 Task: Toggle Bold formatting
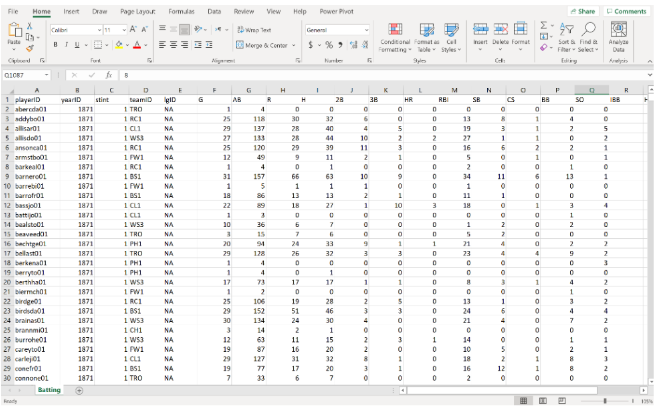click(x=55, y=45)
